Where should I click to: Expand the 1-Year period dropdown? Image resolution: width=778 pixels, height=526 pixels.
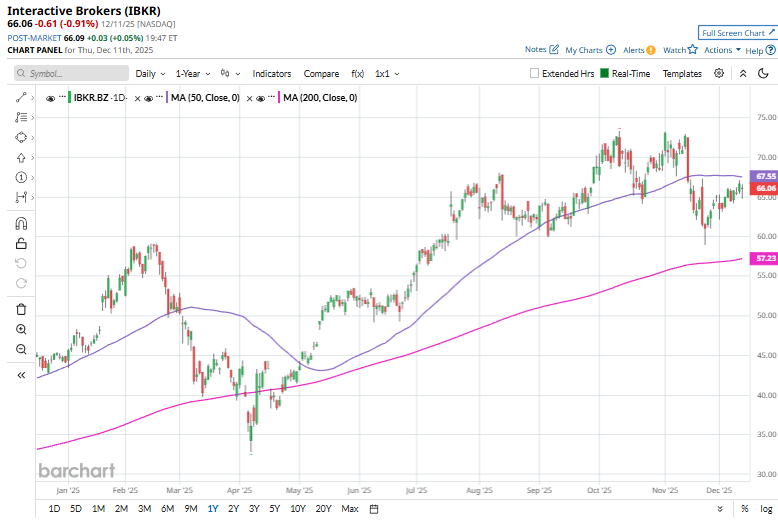[x=192, y=73]
